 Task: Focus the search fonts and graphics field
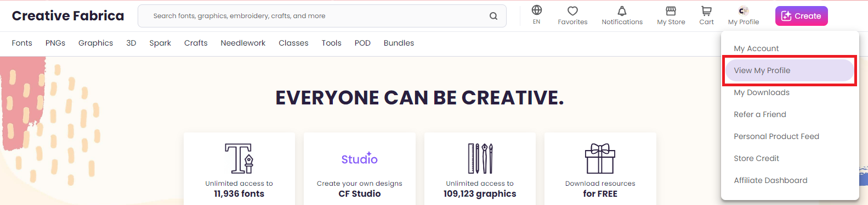[322, 16]
